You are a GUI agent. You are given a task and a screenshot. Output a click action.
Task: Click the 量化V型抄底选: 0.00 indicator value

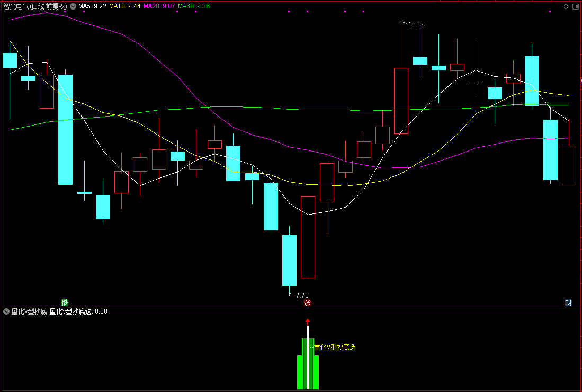78,311
